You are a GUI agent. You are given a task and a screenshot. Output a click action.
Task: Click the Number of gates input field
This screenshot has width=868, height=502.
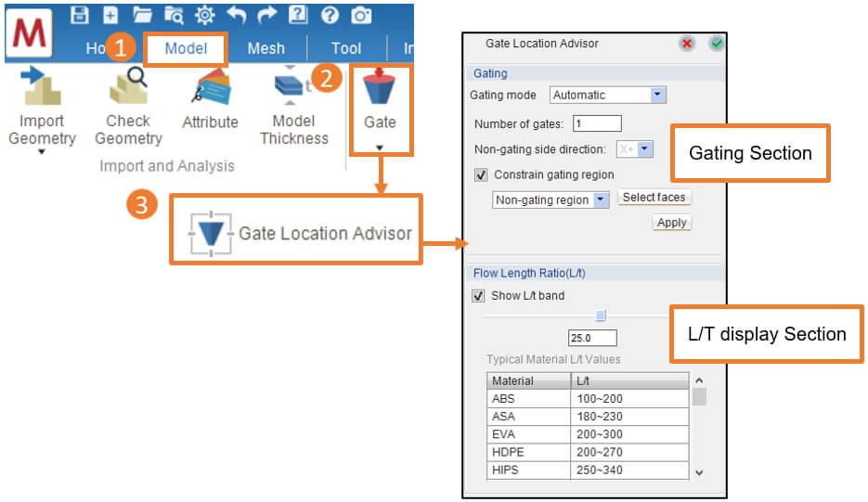coord(596,123)
